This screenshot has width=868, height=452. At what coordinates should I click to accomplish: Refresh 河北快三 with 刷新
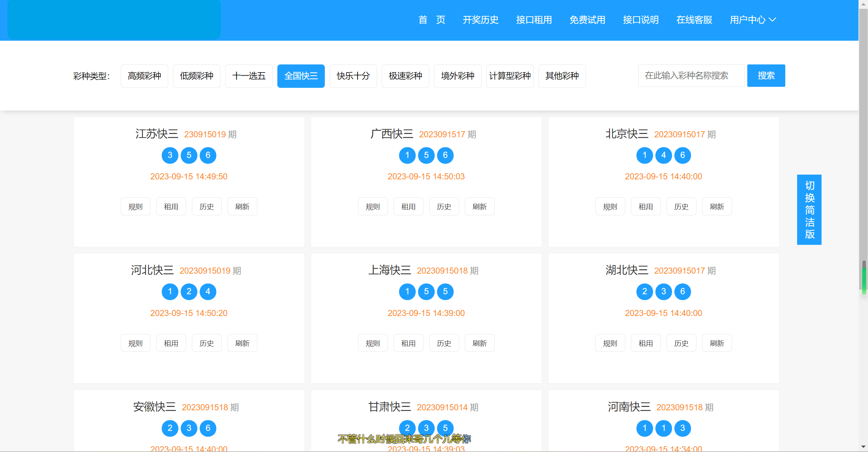click(242, 343)
